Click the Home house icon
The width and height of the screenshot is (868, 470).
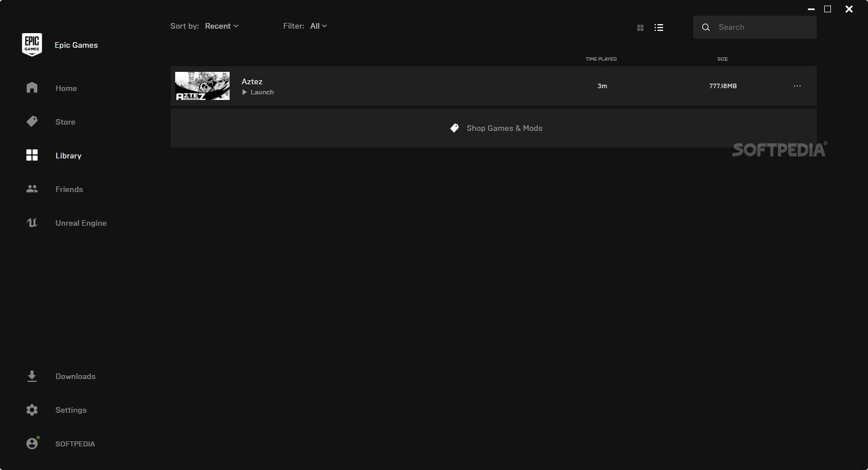[32, 88]
